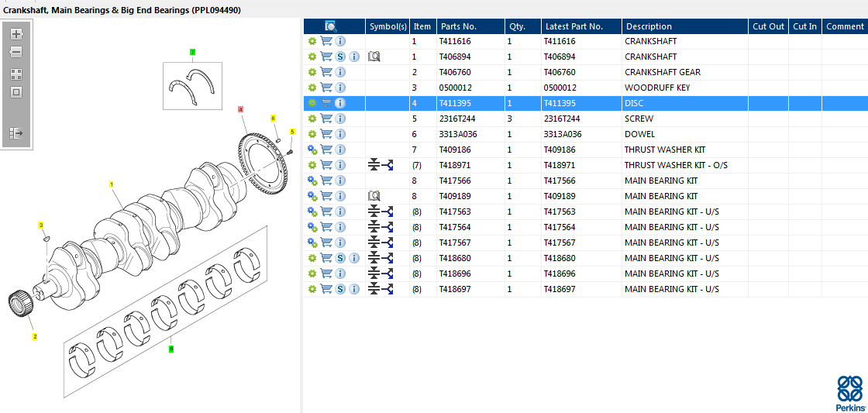
Task: Fit diagram using the four-square icon
Action: tap(16, 74)
